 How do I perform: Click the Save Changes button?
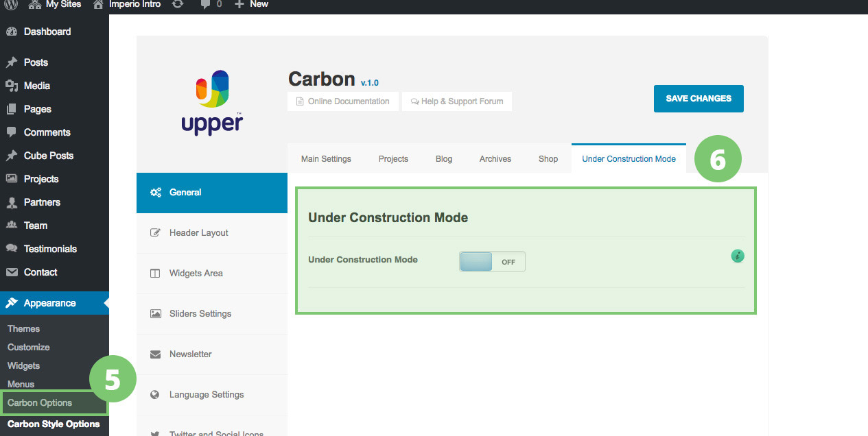pyautogui.click(x=699, y=99)
